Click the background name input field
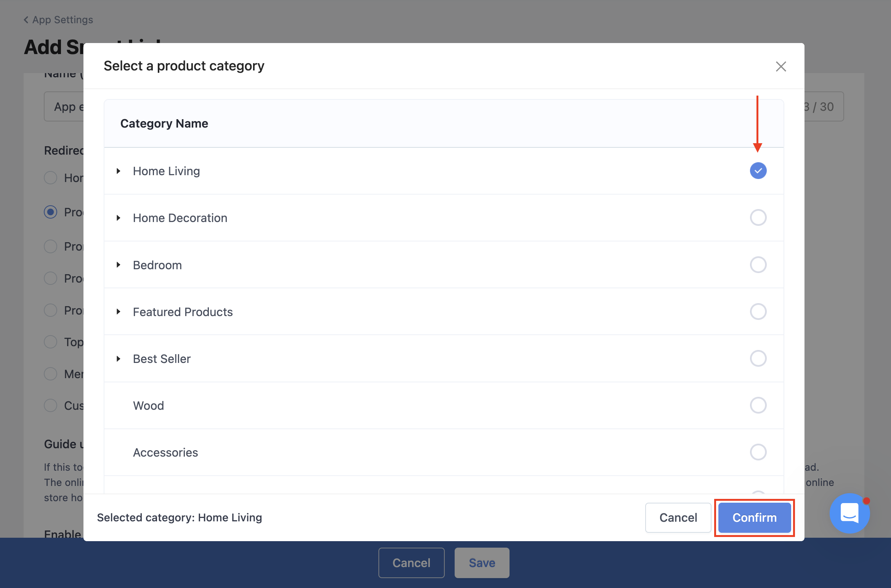 point(64,107)
